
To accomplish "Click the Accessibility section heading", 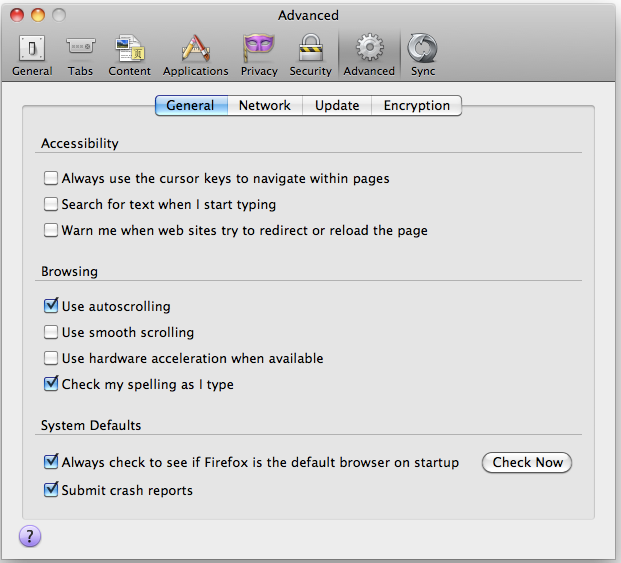I will coord(80,143).
